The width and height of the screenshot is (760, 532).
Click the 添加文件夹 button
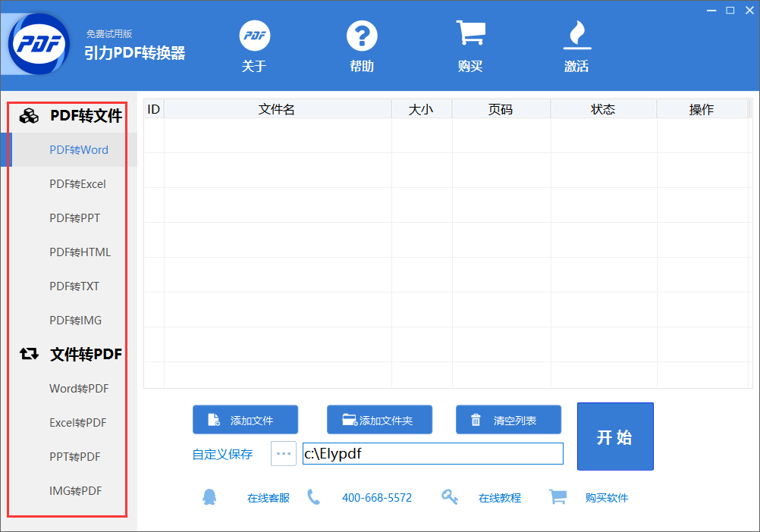pyautogui.click(x=379, y=419)
